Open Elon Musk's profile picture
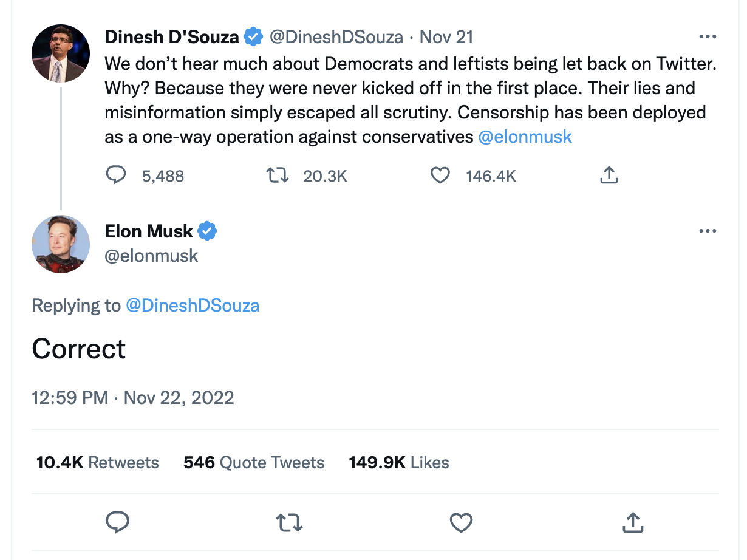The image size is (747, 560). (x=60, y=244)
